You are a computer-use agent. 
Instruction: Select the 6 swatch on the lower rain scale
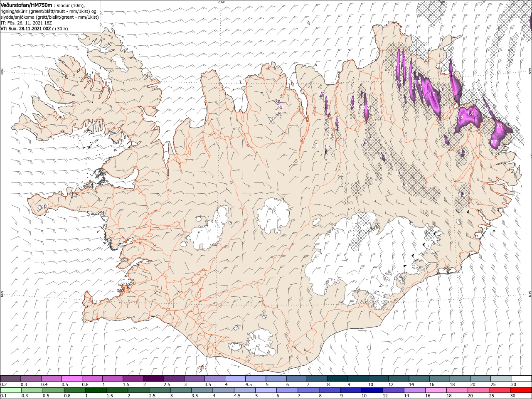287,390
